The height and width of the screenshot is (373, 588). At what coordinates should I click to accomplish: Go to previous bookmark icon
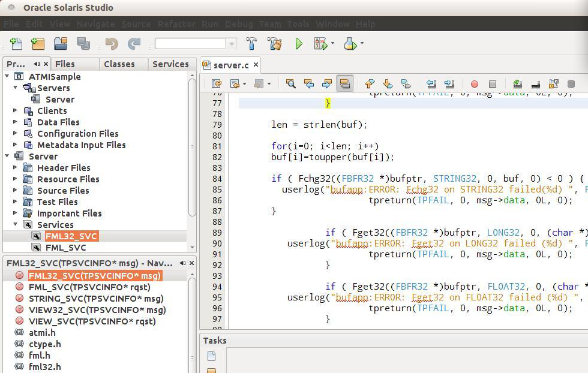point(370,83)
